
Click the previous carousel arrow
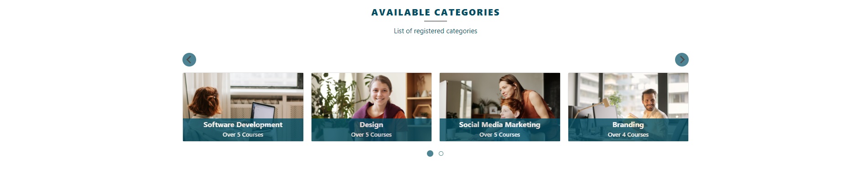[189, 60]
